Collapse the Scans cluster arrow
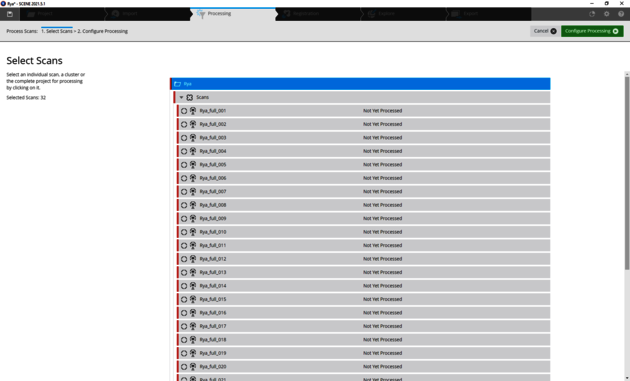630x381 pixels. [x=181, y=97]
